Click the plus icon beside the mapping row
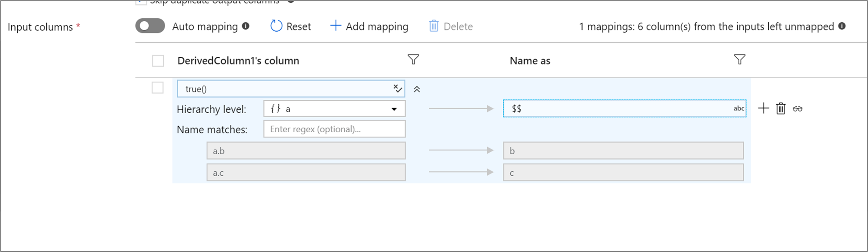Image resolution: width=868 pixels, height=252 pixels. point(764,108)
